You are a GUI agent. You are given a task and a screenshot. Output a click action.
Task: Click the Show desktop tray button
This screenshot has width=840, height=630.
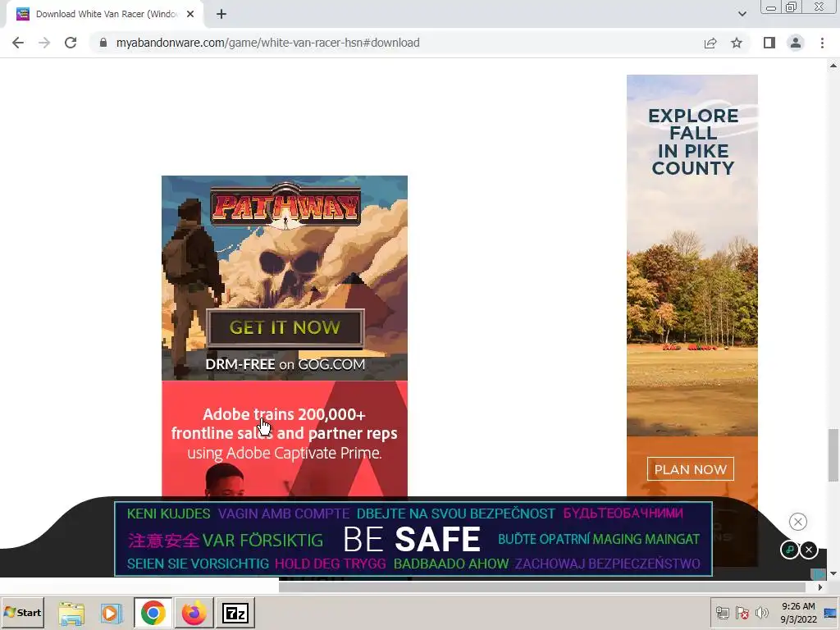tap(831, 613)
